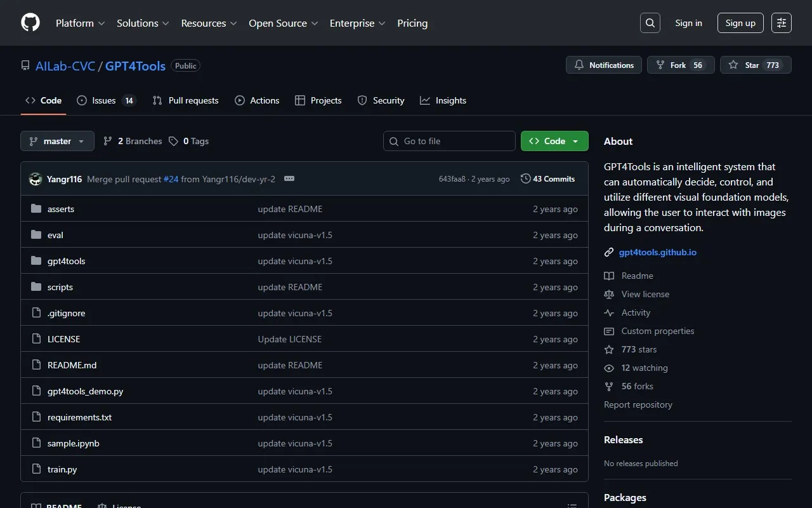812x508 pixels.
Task: Fork the repository
Action: 681,65
